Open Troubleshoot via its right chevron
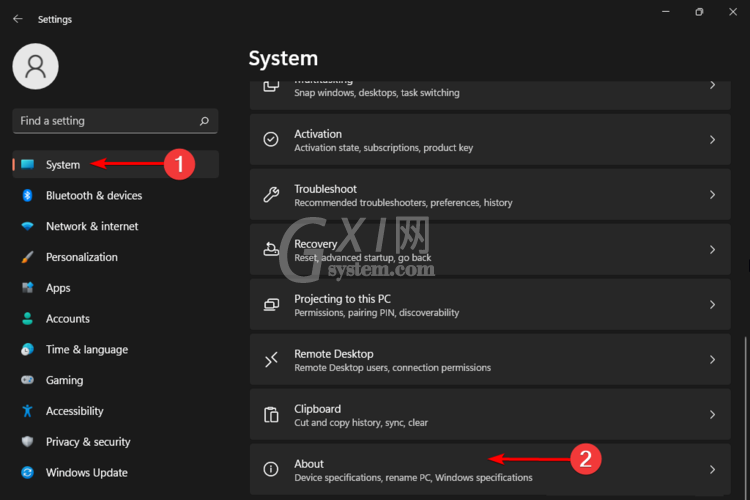The image size is (750, 500). click(712, 195)
